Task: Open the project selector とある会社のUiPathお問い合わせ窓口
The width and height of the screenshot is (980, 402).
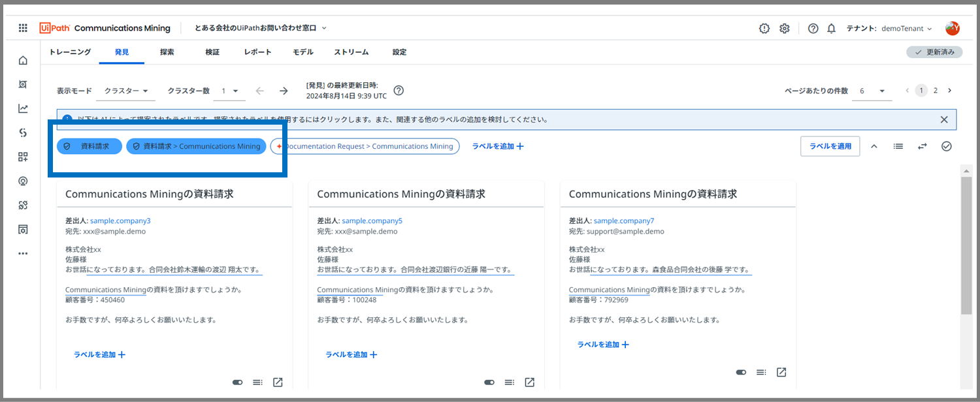Action: tap(261, 28)
